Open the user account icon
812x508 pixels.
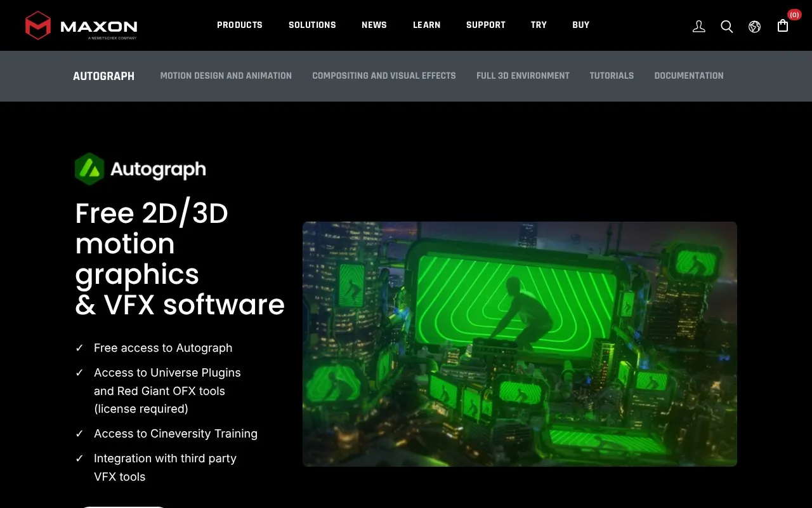point(699,26)
